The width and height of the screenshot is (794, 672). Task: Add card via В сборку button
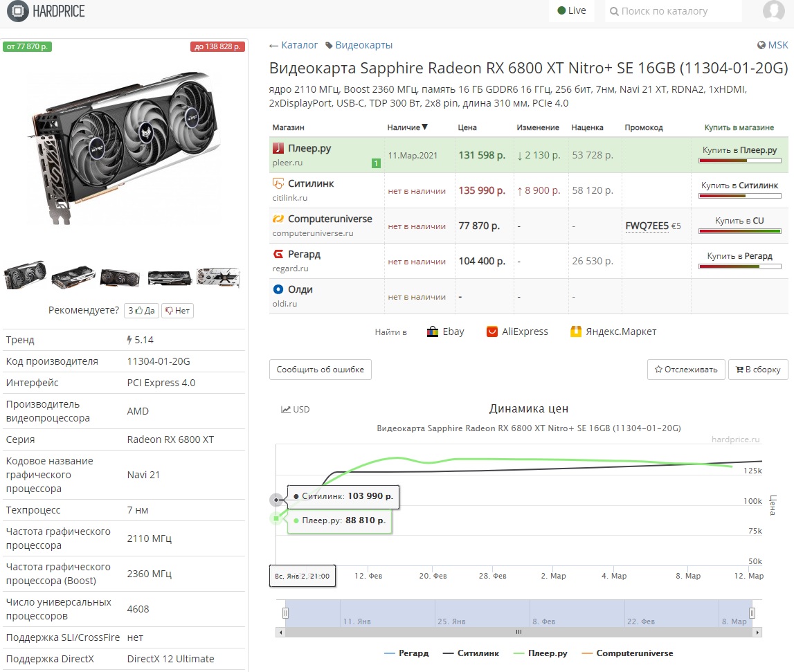click(758, 370)
